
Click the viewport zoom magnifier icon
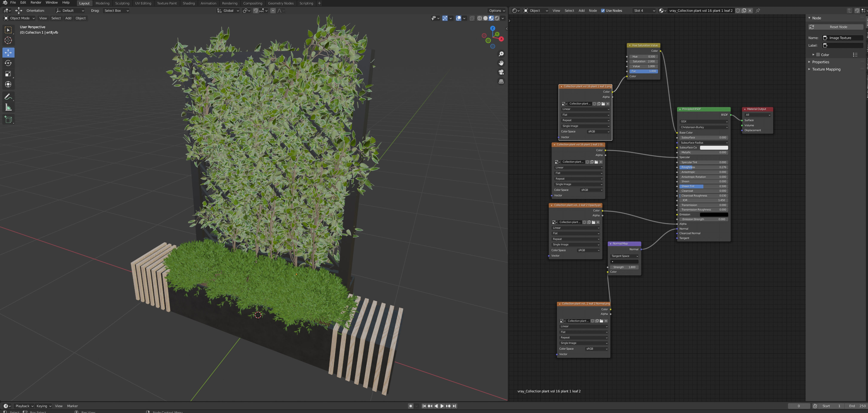click(x=501, y=54)
